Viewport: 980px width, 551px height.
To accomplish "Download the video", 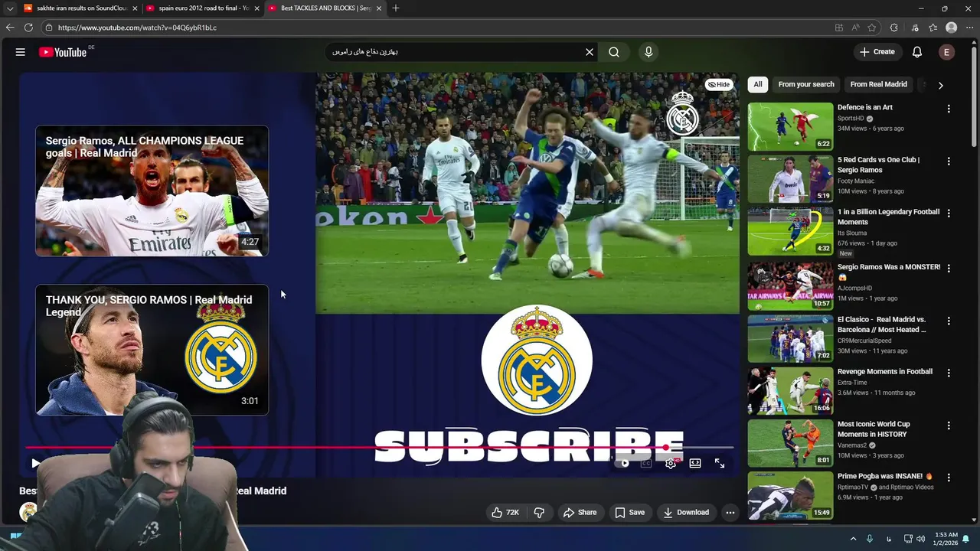I will tap(686, 513).
